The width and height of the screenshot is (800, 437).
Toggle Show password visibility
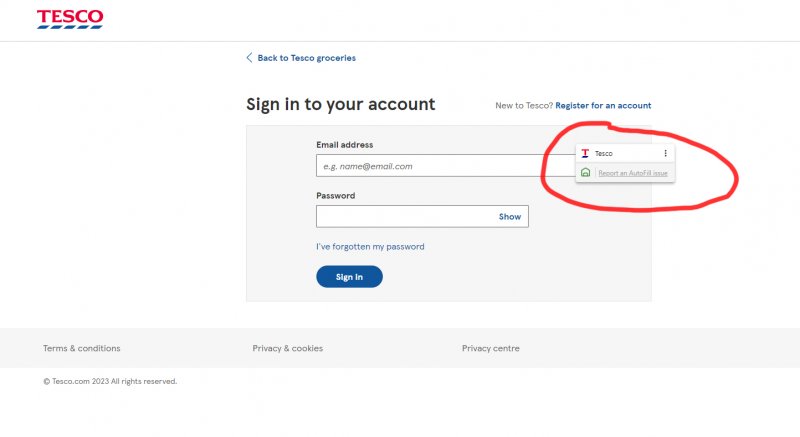point(510,216)
